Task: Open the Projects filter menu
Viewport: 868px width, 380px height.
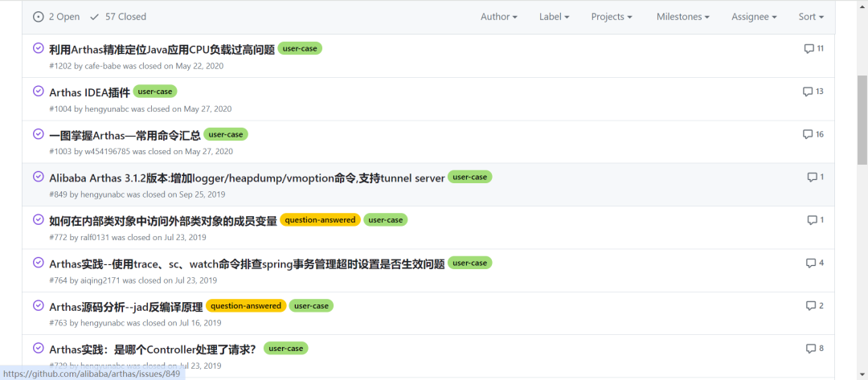Action: (611, 16)
